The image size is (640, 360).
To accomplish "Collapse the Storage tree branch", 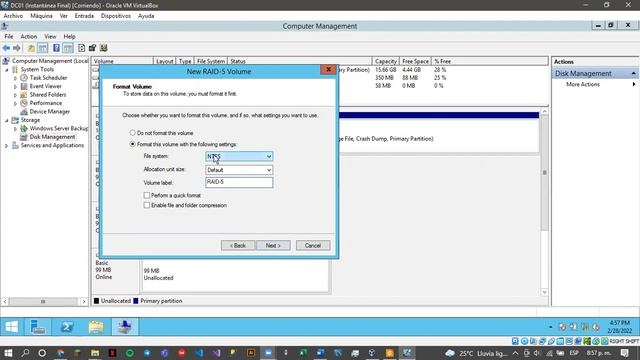I will [x=7, y=120].
